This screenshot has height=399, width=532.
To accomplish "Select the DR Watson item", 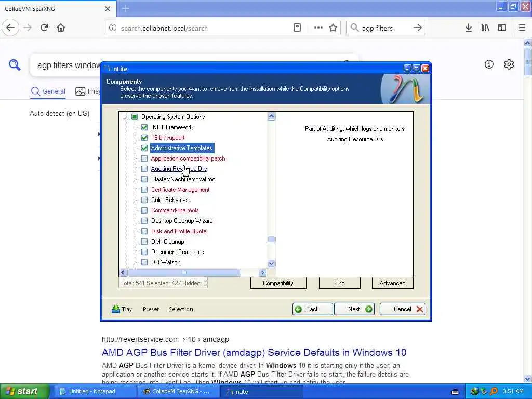I will [x=166, y=262].
